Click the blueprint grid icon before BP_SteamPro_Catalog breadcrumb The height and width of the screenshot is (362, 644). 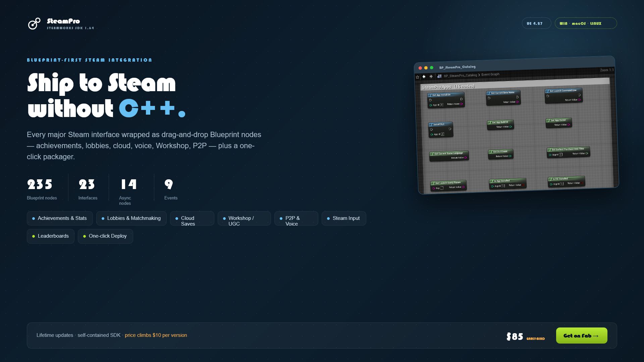439,76
